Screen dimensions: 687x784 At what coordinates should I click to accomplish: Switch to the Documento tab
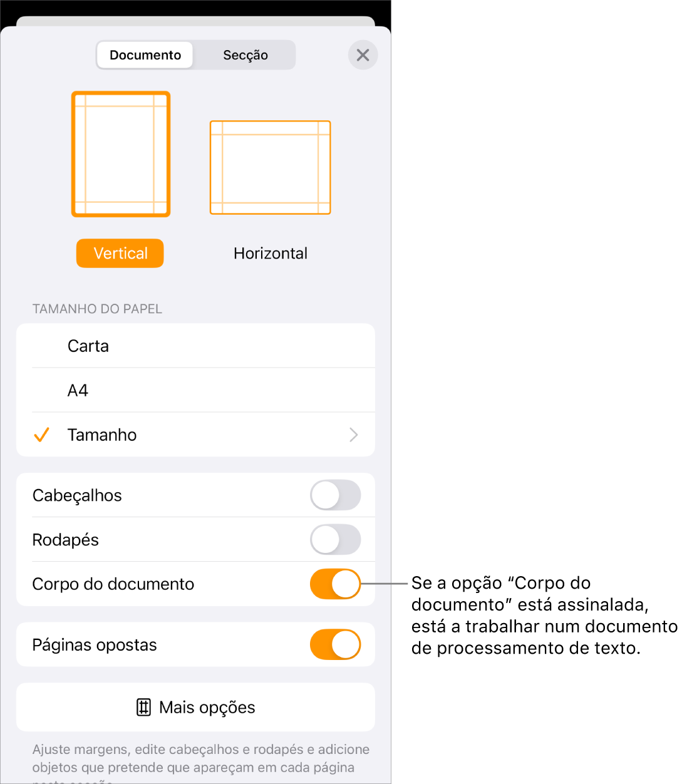point(145,55)
